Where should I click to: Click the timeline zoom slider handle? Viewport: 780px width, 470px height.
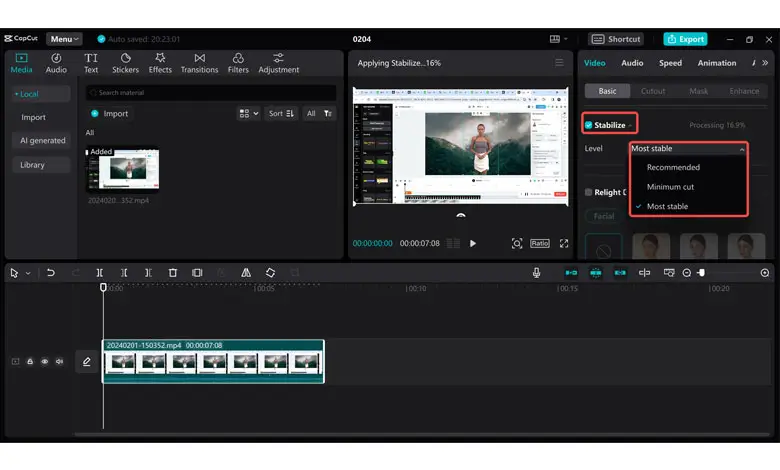tap(701, 273)
